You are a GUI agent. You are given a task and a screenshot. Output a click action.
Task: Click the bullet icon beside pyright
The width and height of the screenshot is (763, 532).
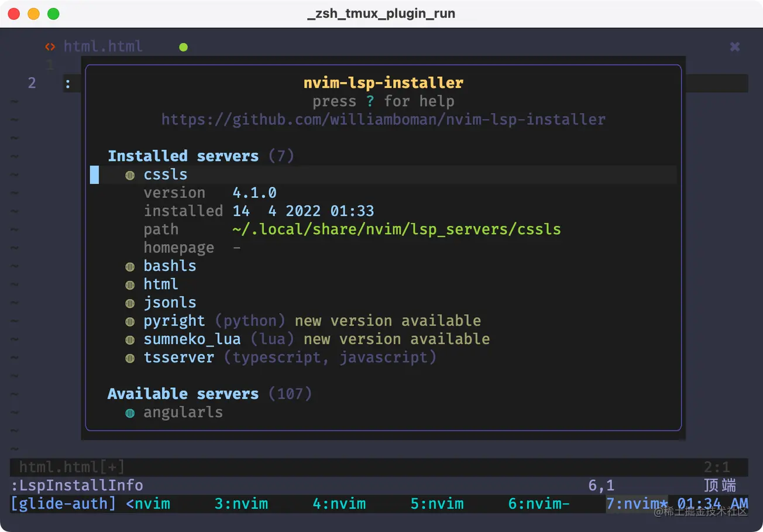pos(130,321)
